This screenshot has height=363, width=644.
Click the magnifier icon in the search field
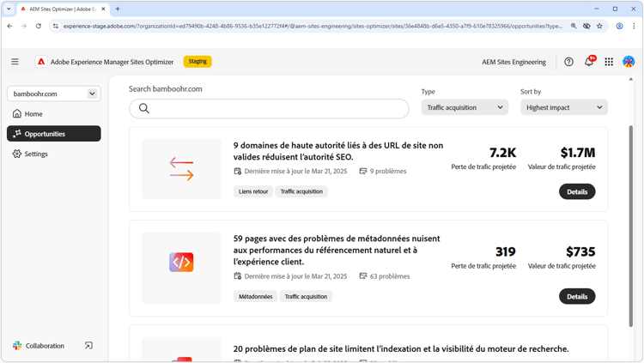144,108
